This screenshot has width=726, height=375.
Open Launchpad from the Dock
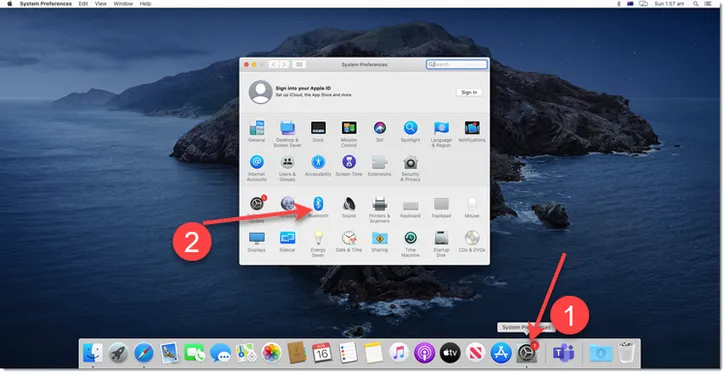pos(118,353)
